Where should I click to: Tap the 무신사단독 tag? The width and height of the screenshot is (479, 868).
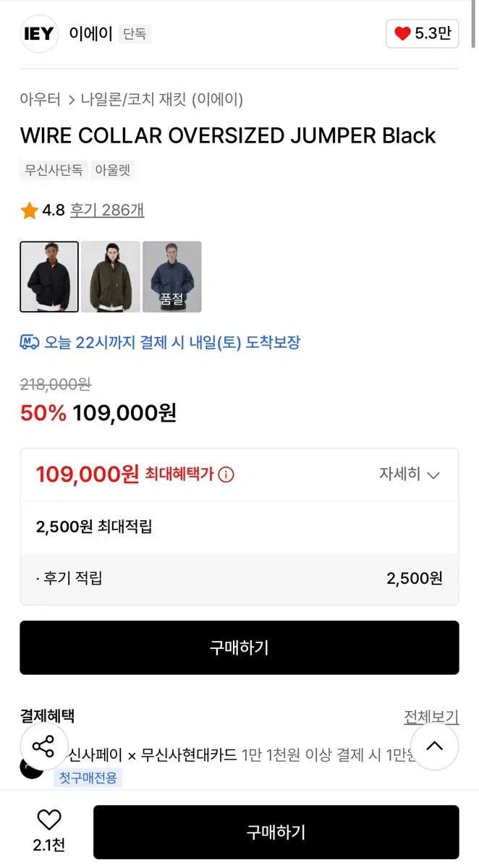[53, 171]
